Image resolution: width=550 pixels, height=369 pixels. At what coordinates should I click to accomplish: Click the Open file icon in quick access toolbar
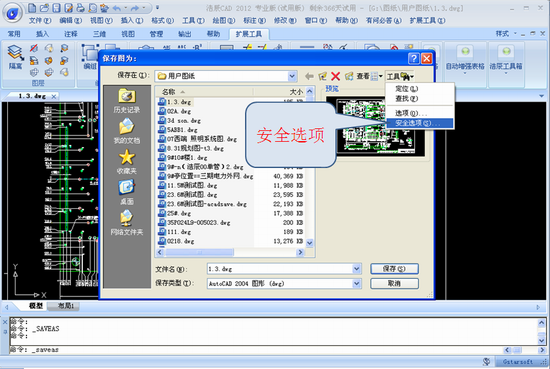pyautogui.click(x=44, y=7)
